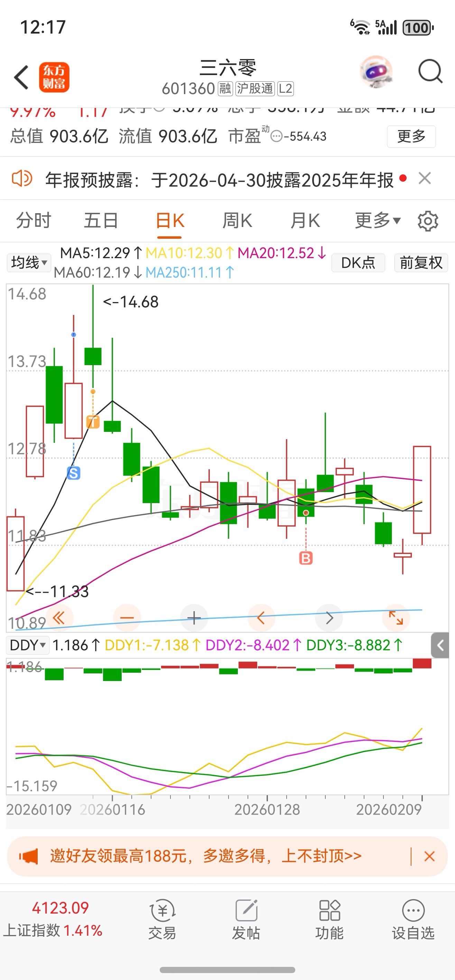Tap 流值 903.6亿 text
Image resolution: width=455 pixels, height=980 pixels.
(168, 136)
